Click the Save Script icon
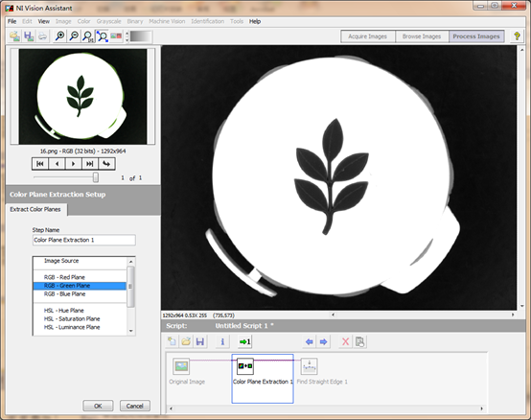531x420 pixels. (200, 341)
